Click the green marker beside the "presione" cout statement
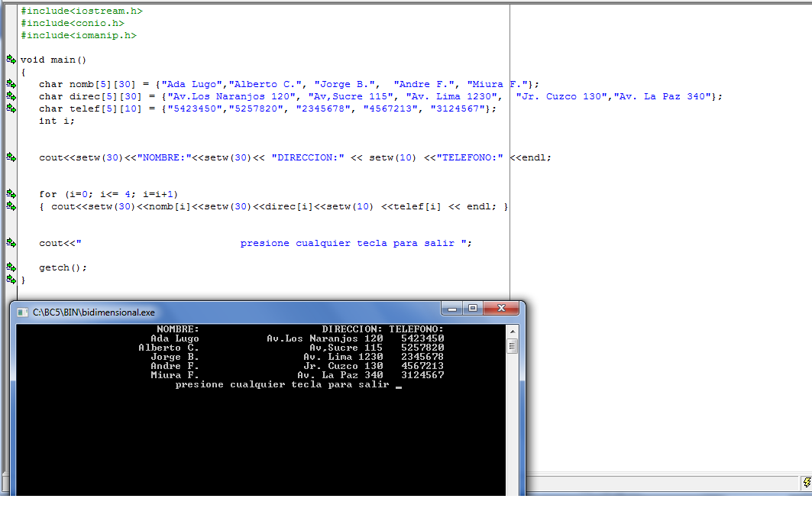Viewport: 812px width, 518px height. (9, 243)
